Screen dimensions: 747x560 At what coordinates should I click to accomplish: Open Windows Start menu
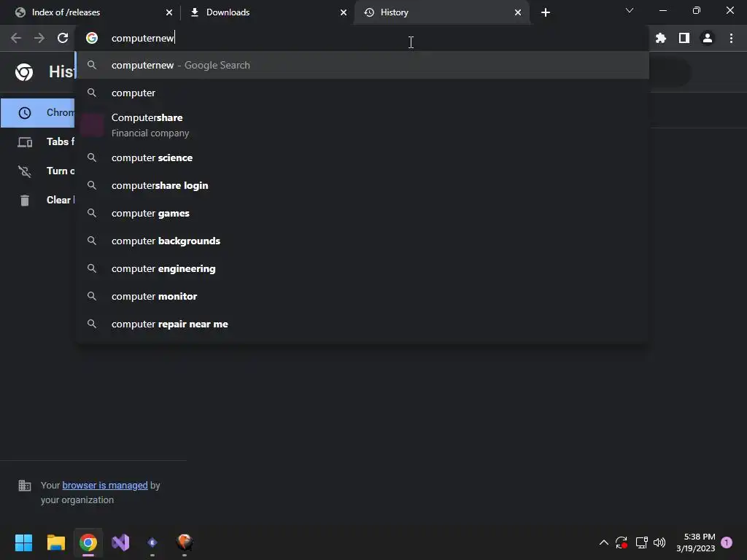(23, 542)
